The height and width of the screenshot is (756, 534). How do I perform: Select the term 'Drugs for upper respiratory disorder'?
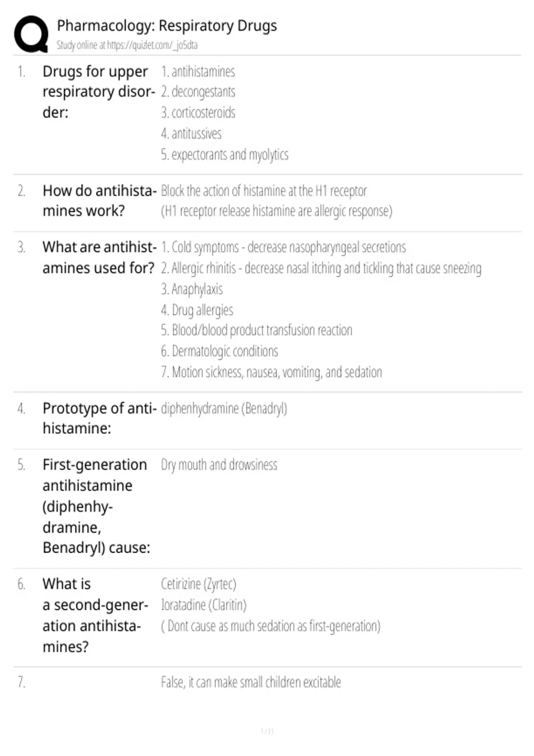tap(99, 92)
